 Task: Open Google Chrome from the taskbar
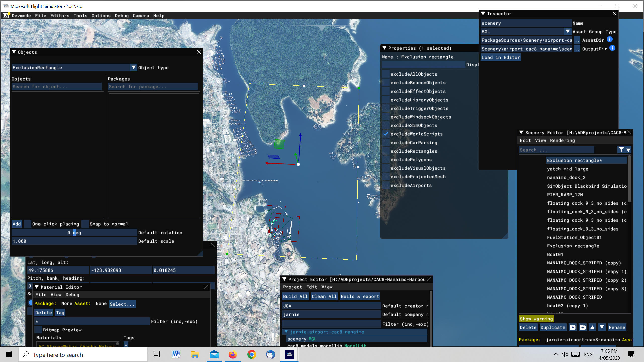(x=252, y=354)
